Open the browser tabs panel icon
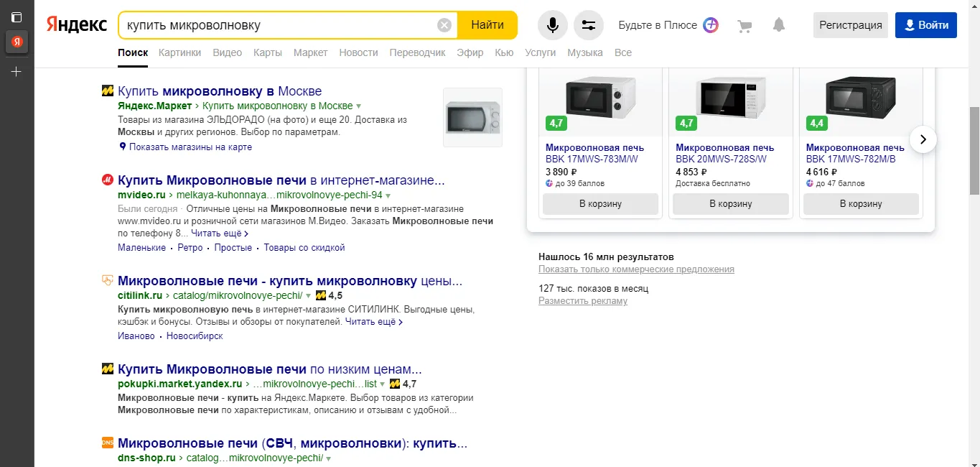Viewport: 980px width, 467px height. point(17,17)
